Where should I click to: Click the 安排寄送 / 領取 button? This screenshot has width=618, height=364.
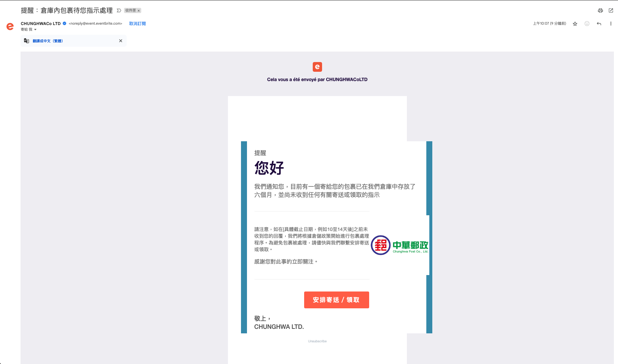[337, 300]
